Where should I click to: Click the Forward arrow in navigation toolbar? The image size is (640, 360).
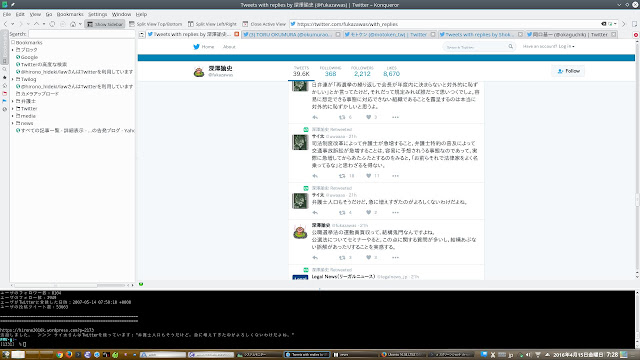[21, 24]
